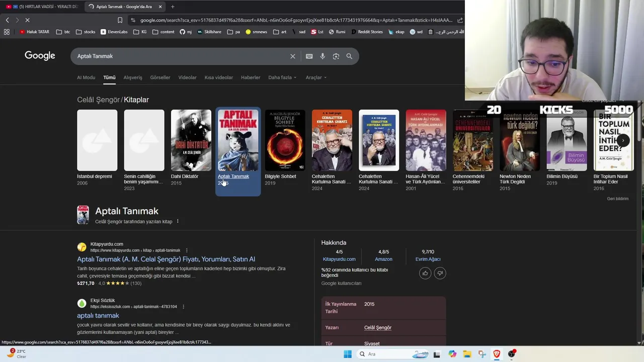
Task: Open the stocks bookmarks folder
Action: point(86,32)
